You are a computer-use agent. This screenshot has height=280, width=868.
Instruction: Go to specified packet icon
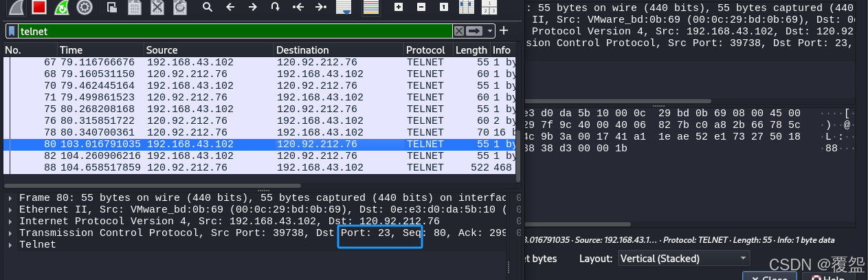276,7
